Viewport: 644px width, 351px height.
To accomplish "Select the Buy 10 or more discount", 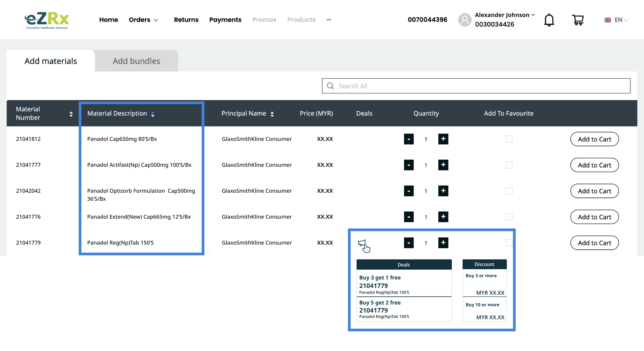I will 485,309.
